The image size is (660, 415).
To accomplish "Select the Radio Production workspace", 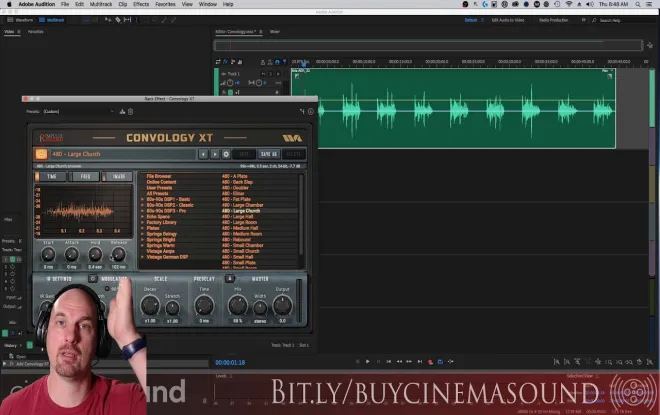I will tap(554, 20).
